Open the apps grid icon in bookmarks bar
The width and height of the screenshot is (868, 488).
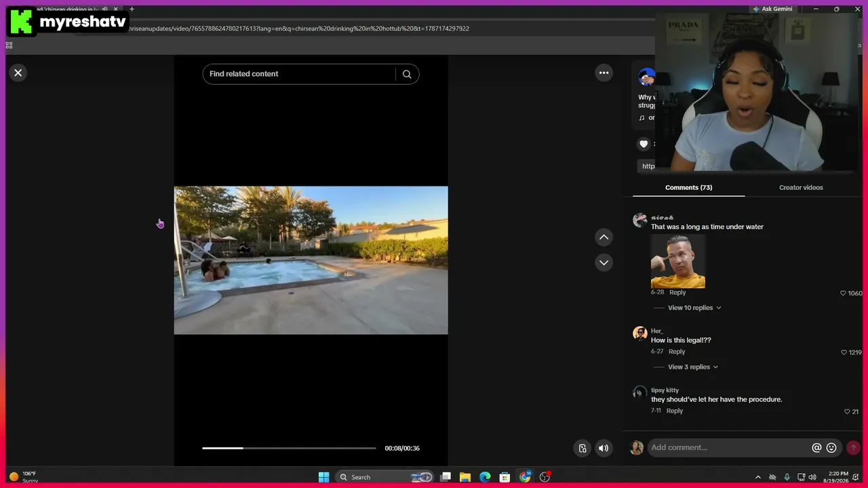pyautogui.click(x=9, y=45)
